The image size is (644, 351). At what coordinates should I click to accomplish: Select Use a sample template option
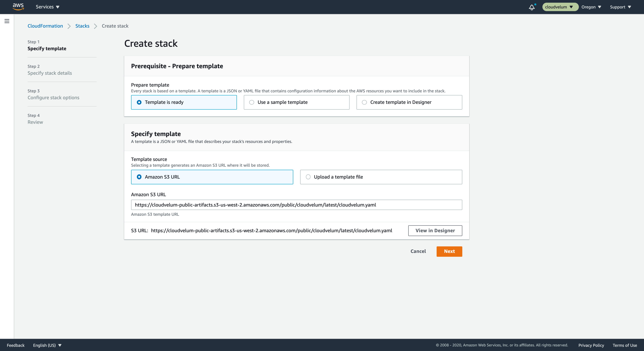[297, 102]
